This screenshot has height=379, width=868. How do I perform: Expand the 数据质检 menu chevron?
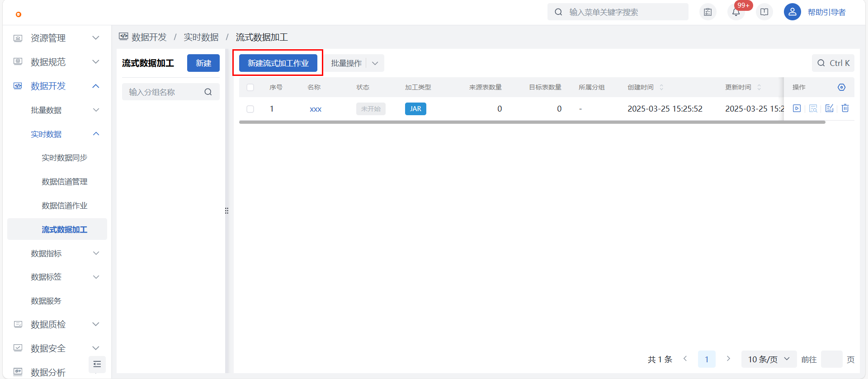tap(96, 324)
